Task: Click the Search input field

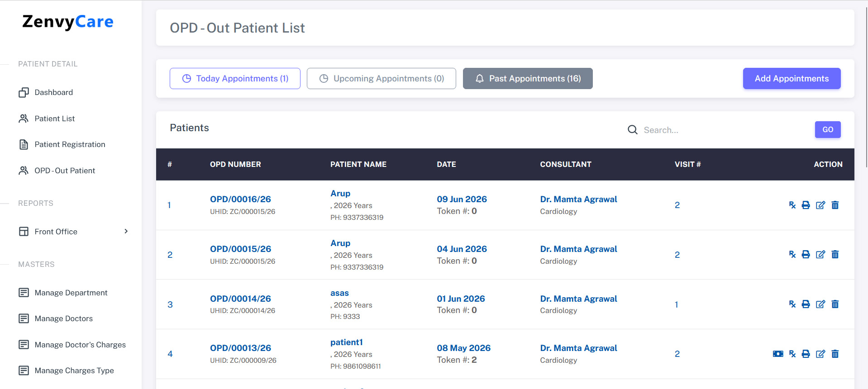Action: pos(724,130)
